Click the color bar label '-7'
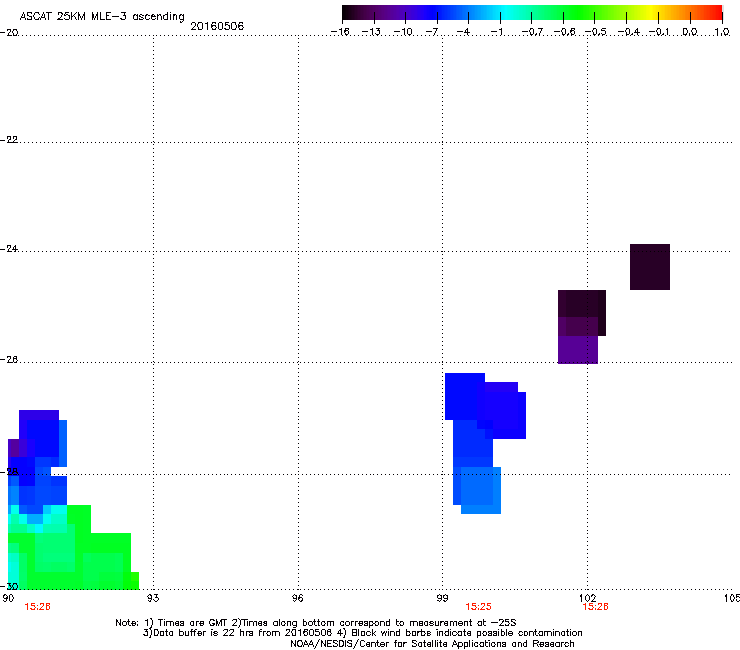Screen dimensions: 740x650 [432, 32]
